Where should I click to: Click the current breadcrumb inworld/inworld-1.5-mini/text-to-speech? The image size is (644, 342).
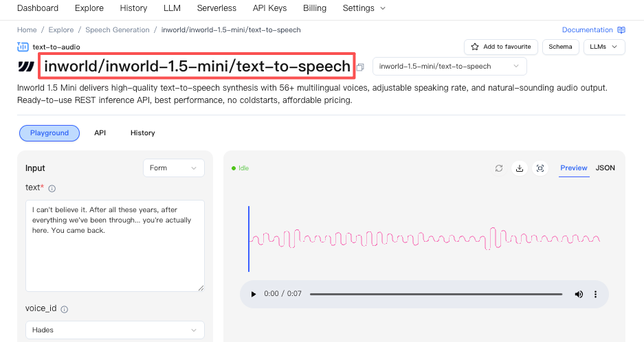tap(231, 30)
